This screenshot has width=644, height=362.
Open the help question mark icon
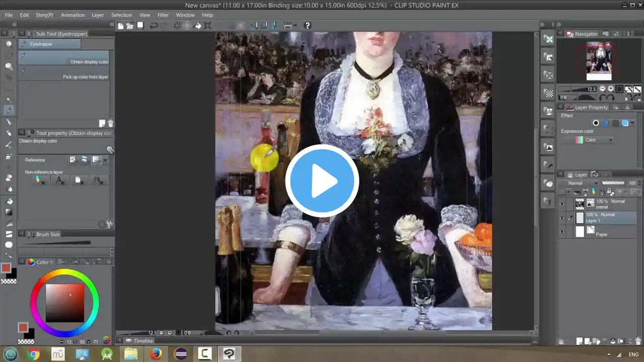point(307,26)
